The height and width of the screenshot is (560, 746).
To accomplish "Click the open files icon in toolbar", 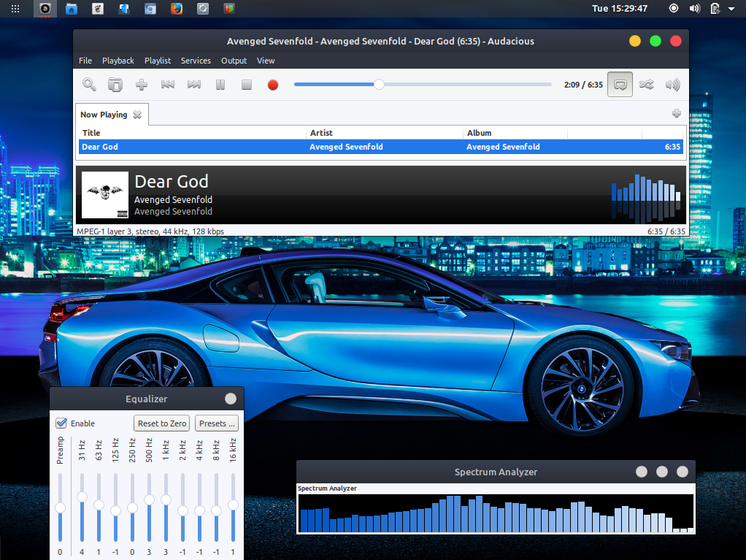I will [115, 85].
